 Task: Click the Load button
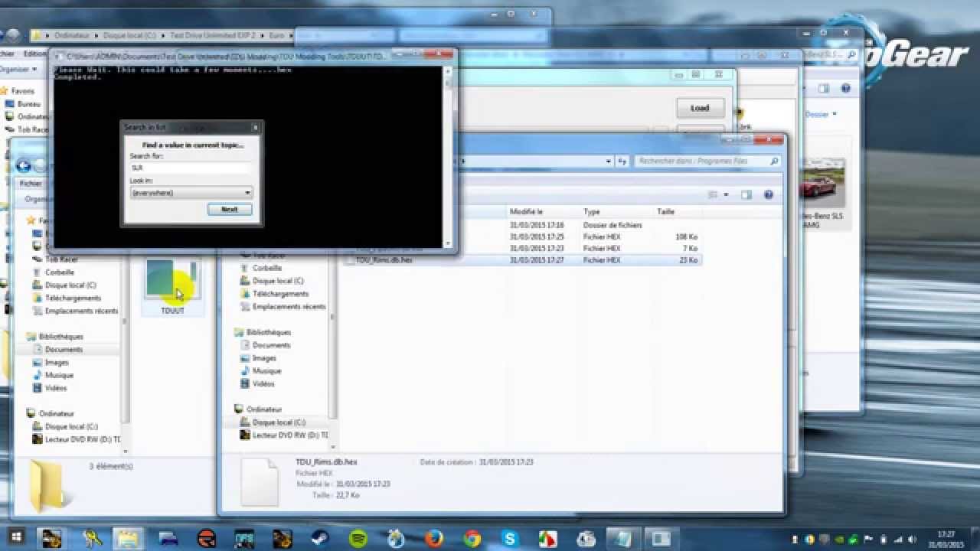(700, 108)
